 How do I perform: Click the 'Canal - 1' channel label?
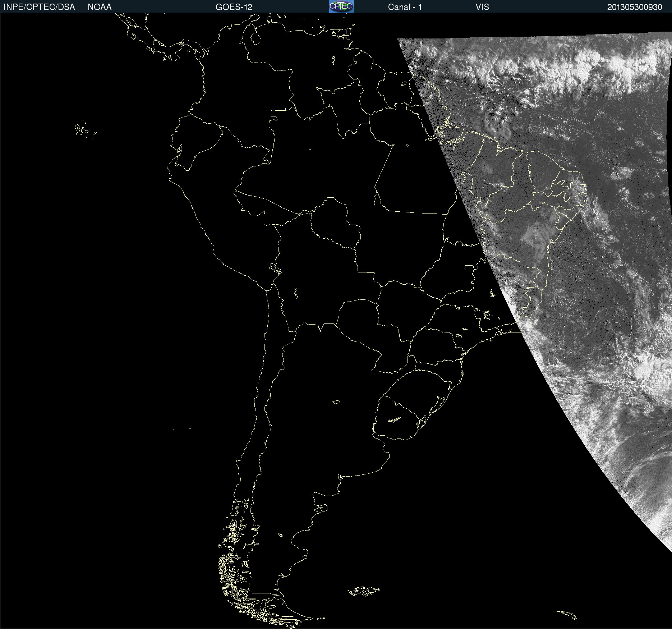pyautogui.click(x=405, y=7)
